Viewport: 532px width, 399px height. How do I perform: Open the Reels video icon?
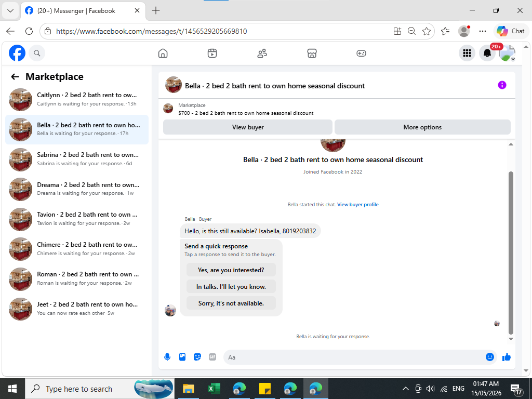coord(212,54)
